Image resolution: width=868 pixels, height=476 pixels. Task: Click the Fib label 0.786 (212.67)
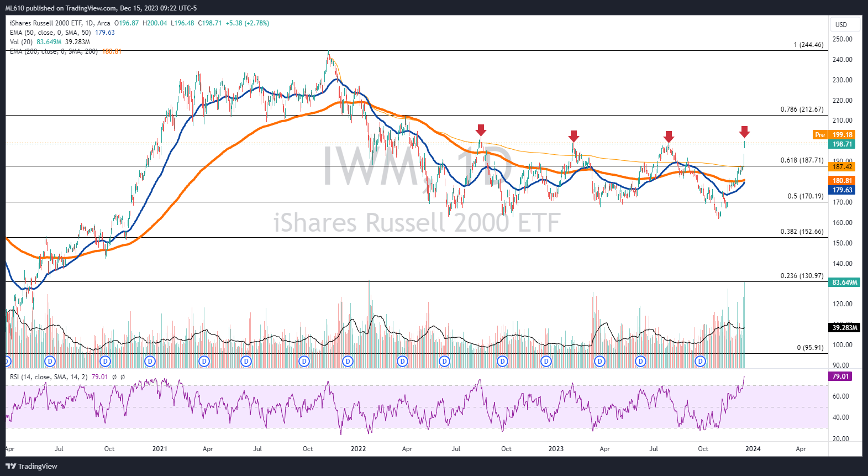tap(802, 109)
